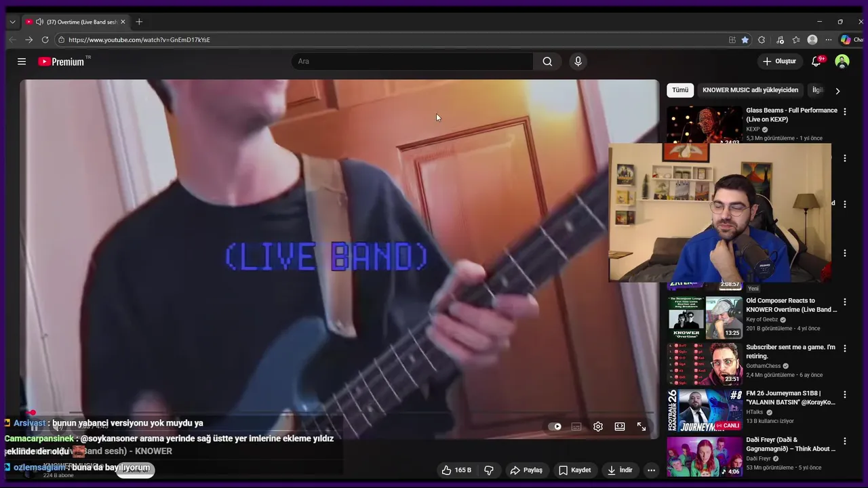Screen dimensions: 868x488
Task: Open options menu for Old Composer Reacts
Action: tap(845, 302)
